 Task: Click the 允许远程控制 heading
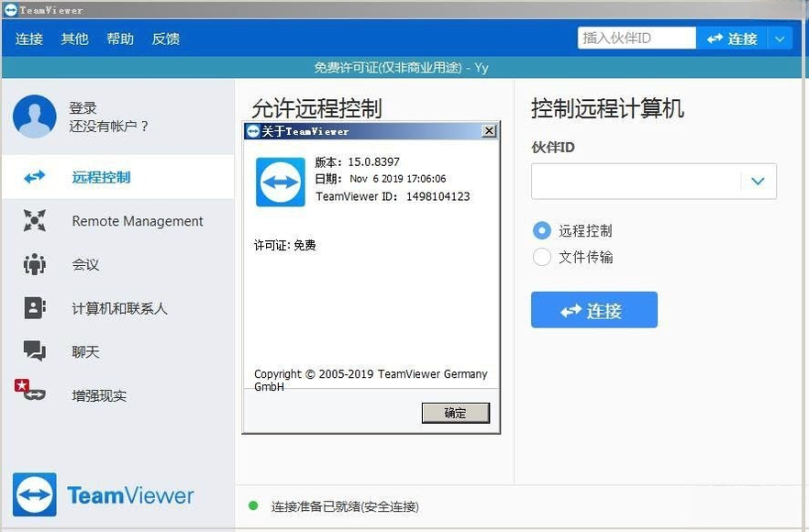pyautogui.click(x=316, y=108)
